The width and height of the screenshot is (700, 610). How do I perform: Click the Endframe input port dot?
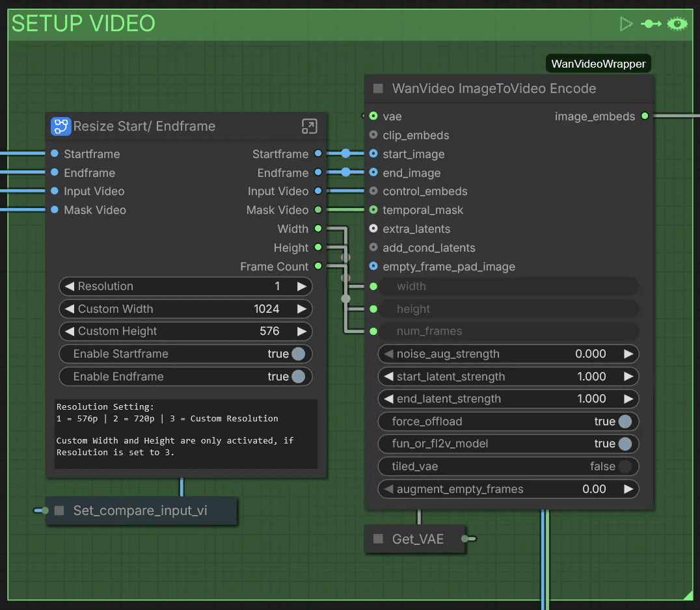55,172
